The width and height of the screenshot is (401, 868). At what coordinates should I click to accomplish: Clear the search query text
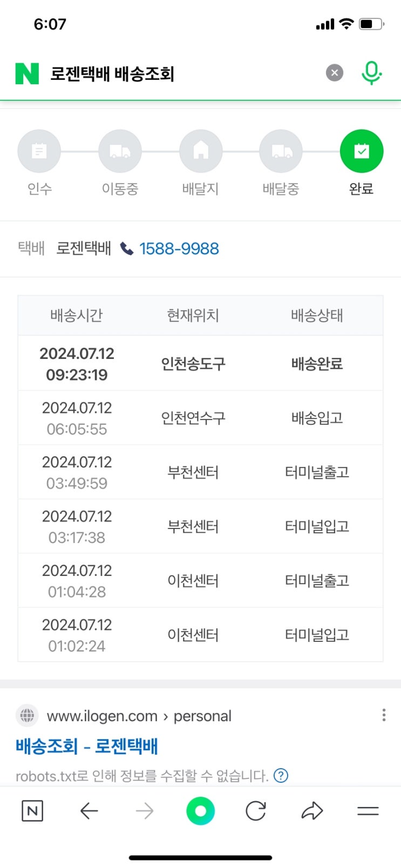335,72
